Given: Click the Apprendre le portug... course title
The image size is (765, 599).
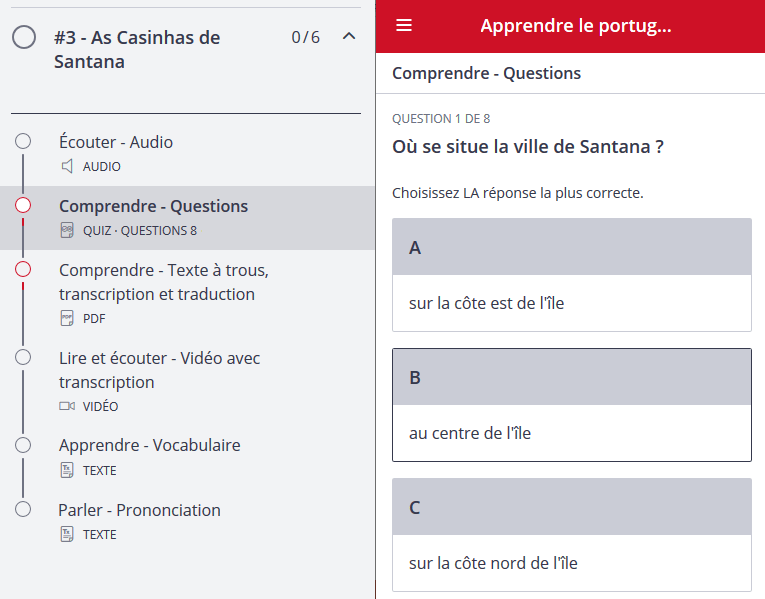Looking at the screenshot, I should [575, 26].
